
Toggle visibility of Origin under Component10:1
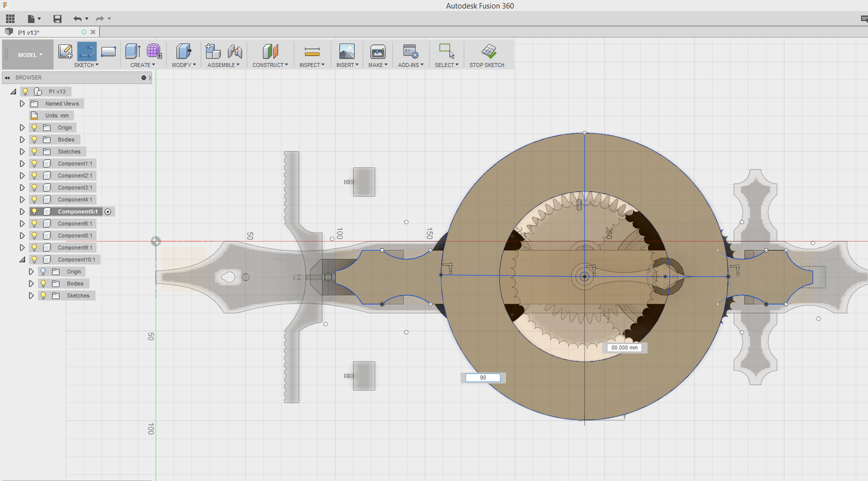(43, 271)
